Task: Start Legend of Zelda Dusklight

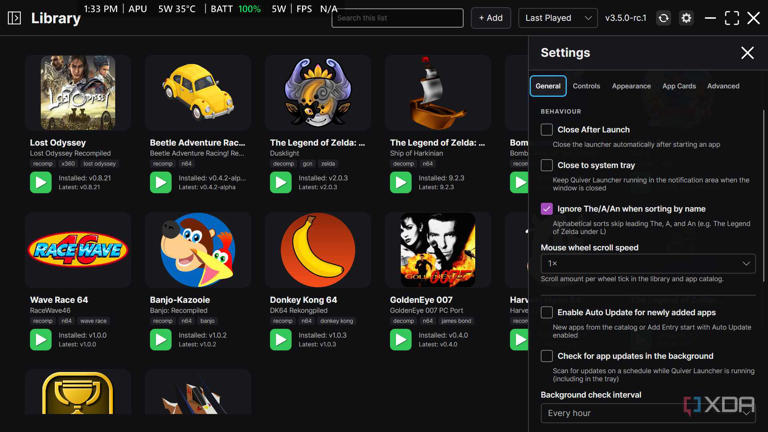Action: coord(281,183)
